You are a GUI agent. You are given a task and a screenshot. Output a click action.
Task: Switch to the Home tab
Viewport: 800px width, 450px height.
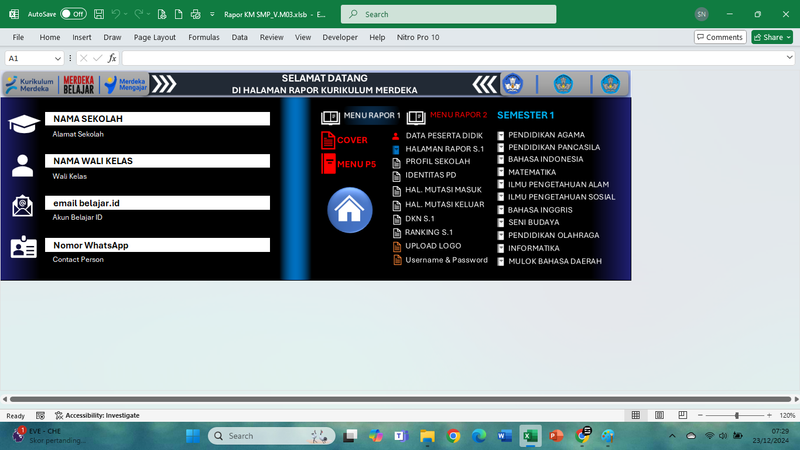(50, 37)
